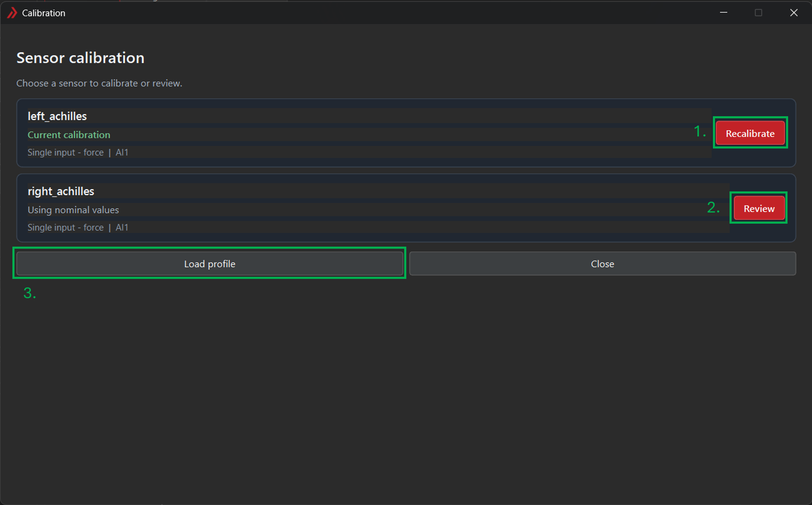Click the Recalibrate button for left_achilles
The width and height of the screenshot is (812, 505).
point(750,133)
